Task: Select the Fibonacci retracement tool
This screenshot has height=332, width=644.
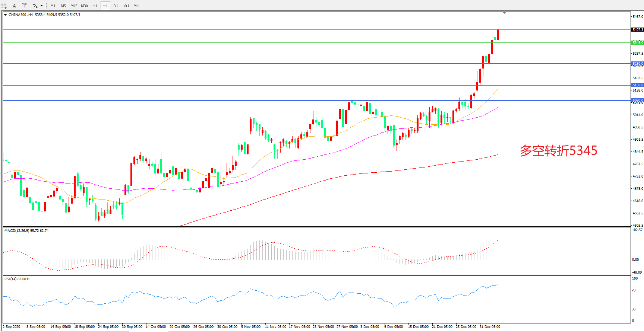Action: pyautogui.click(x=4, y=6)
